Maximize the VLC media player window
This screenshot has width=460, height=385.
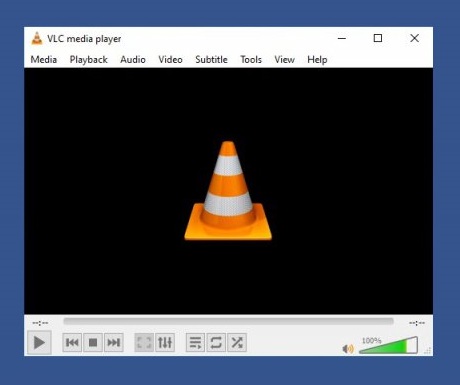click(378, 38)
